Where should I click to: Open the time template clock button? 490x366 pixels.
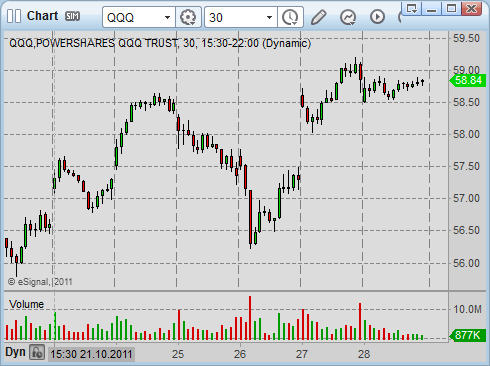coord(290,17)
